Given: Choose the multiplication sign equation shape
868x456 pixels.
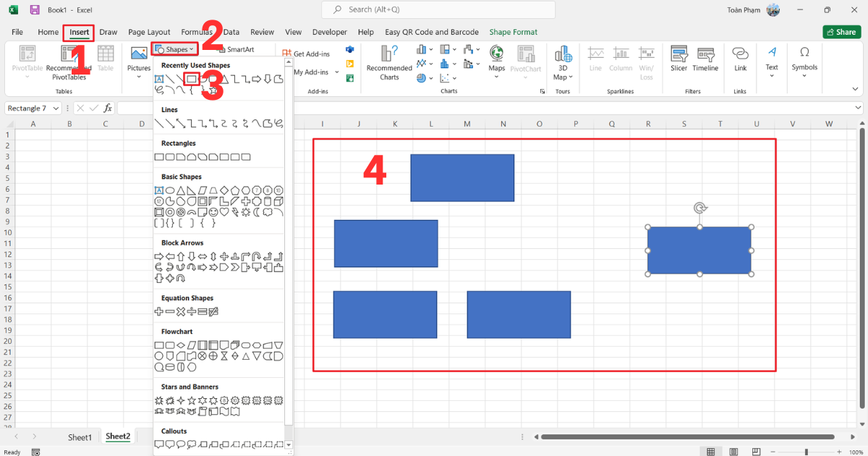Looking at the screenshot, I should [x=181, y=311].
